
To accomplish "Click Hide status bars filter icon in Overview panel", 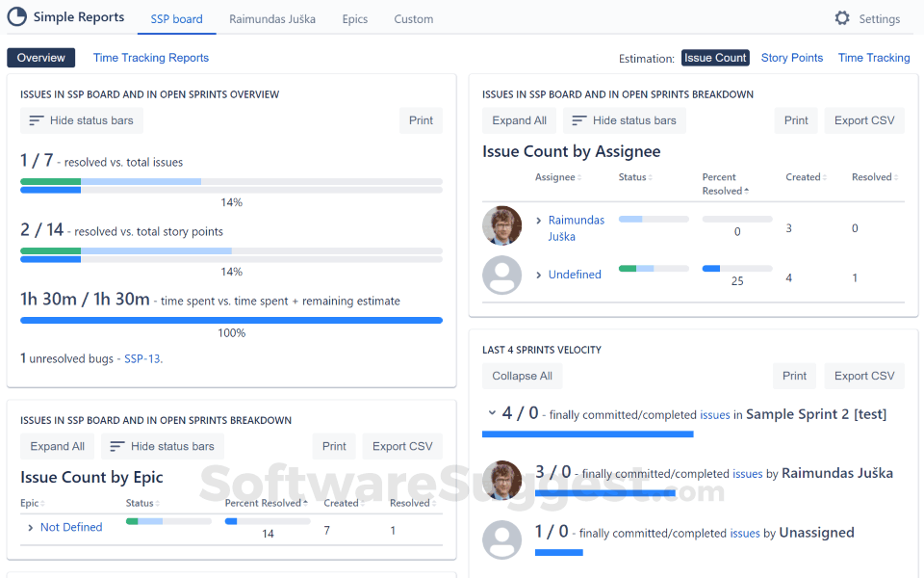I will [38, 120].
